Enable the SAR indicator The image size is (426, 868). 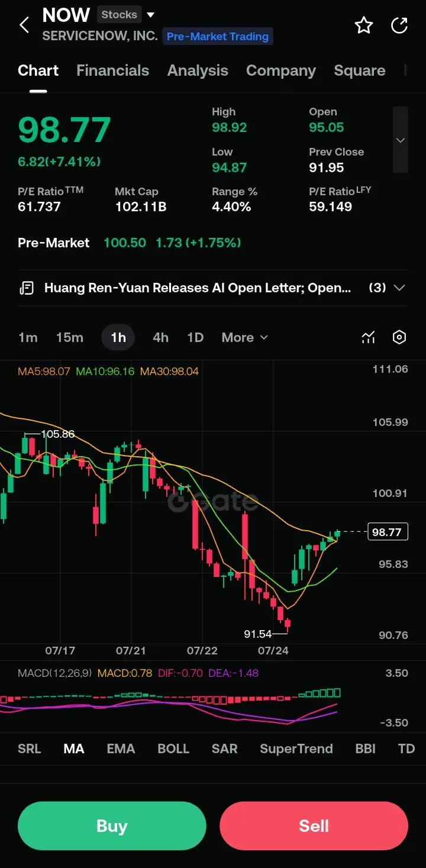click(x=225, y=748)
